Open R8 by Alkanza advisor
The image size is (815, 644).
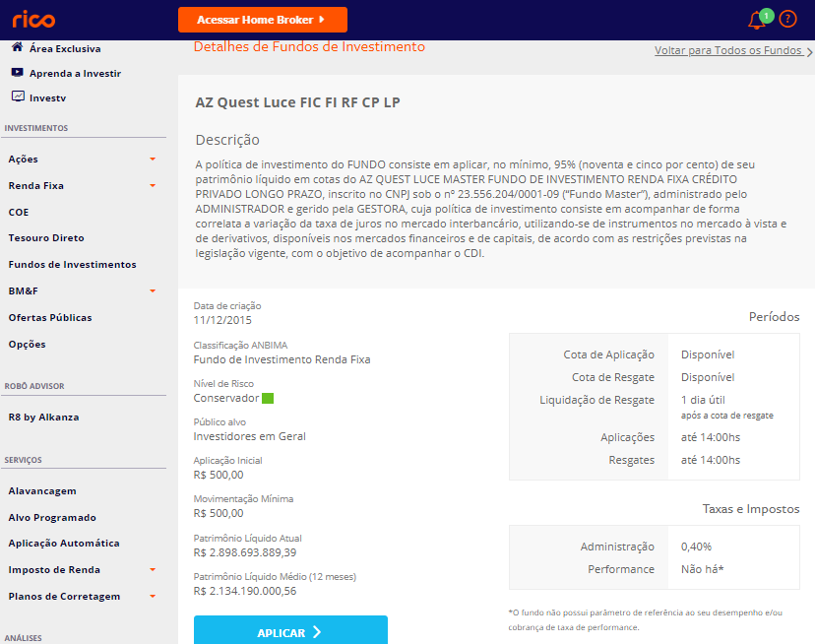(x=43, y=418)
